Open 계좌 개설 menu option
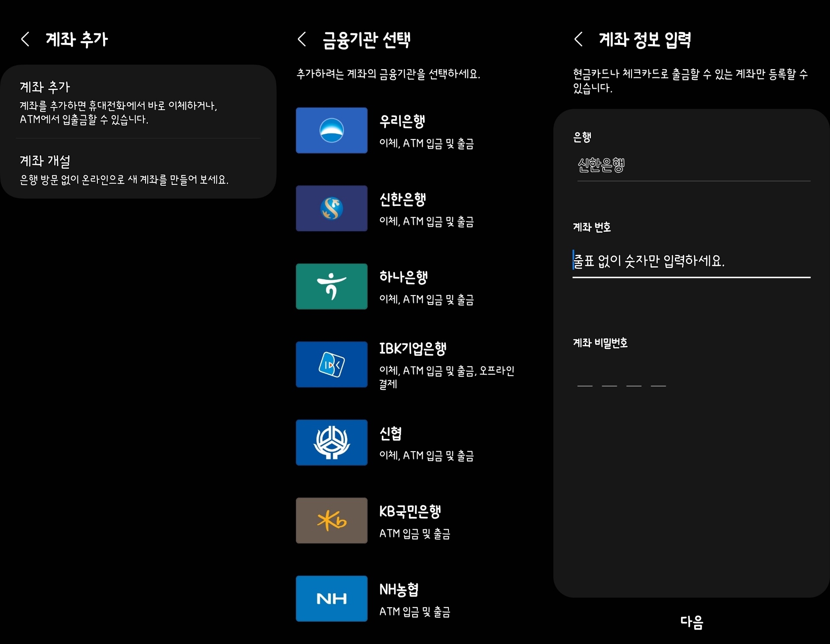830x644 pixels. [138, 169]
